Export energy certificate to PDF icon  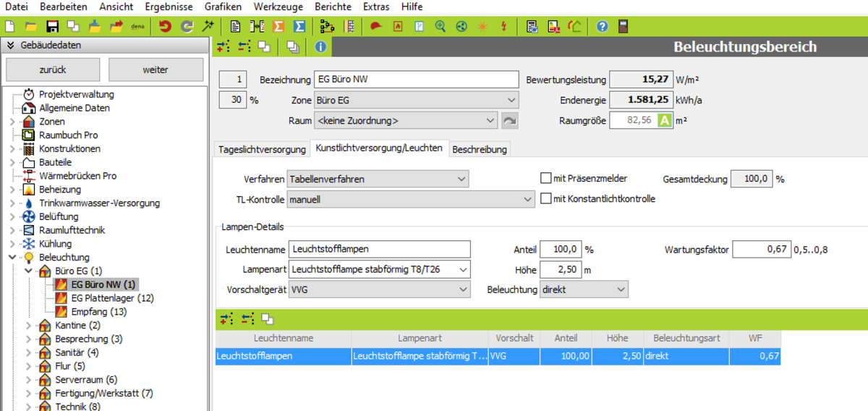point(553,27)
